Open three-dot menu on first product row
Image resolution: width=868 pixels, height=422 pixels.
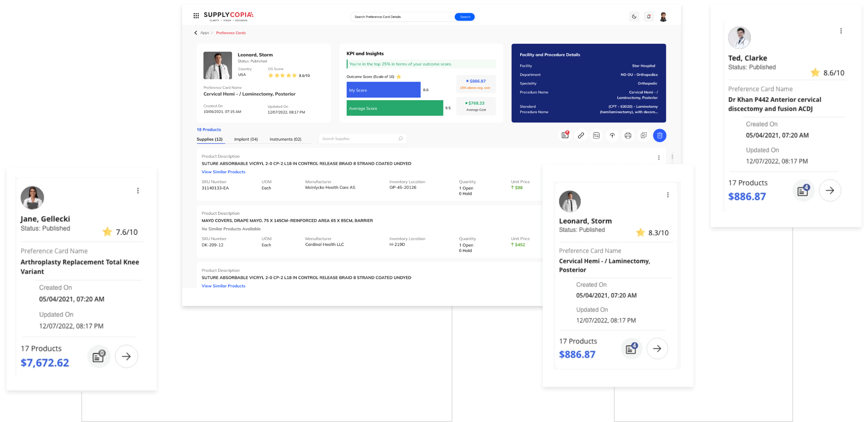[x=659, y=158]
